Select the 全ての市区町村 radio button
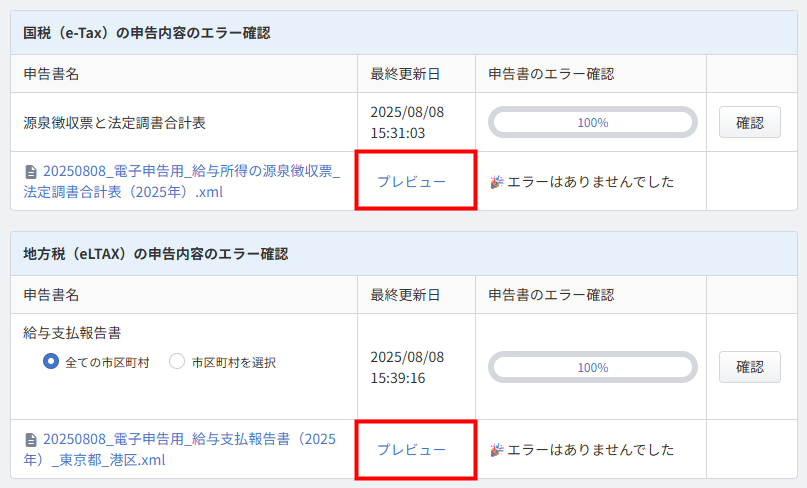This screenshot has width=807, height=488. (x=50, y=361)
